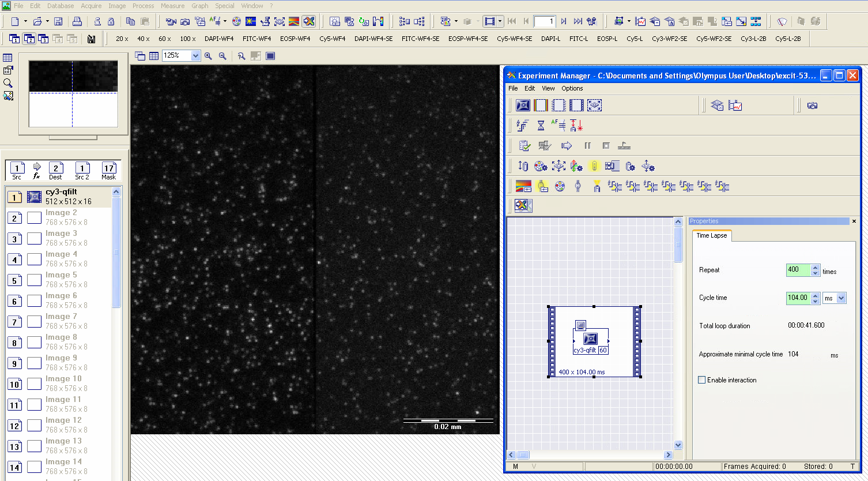Increase the Repeat times spinner value
The width and height of the screenshot is (868, 481).
click(815, 267)
